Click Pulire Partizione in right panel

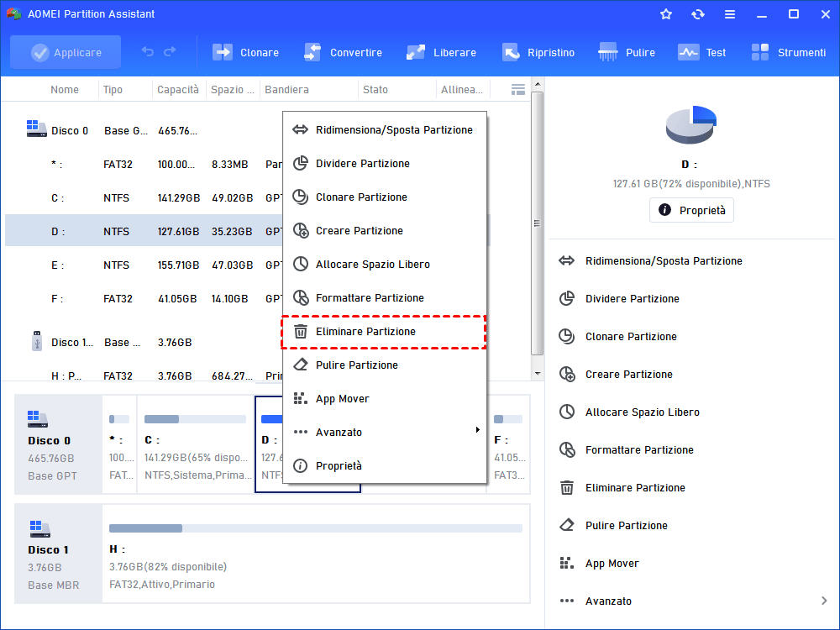[613, 526]
